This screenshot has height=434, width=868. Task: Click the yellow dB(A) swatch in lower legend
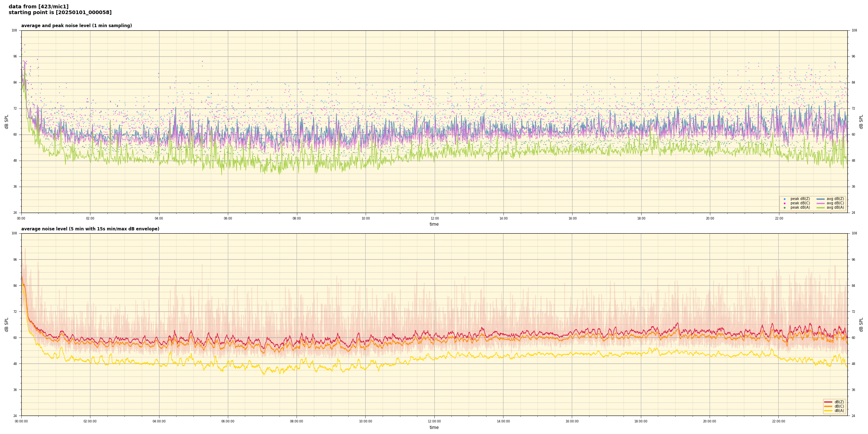828,410
